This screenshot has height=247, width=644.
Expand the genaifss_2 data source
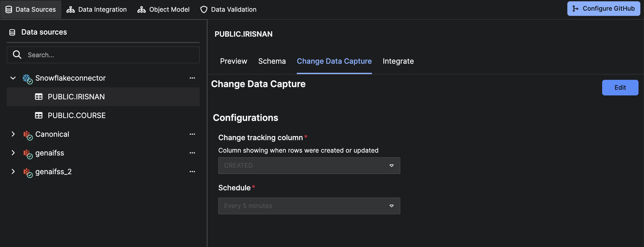tap(13, 172)
